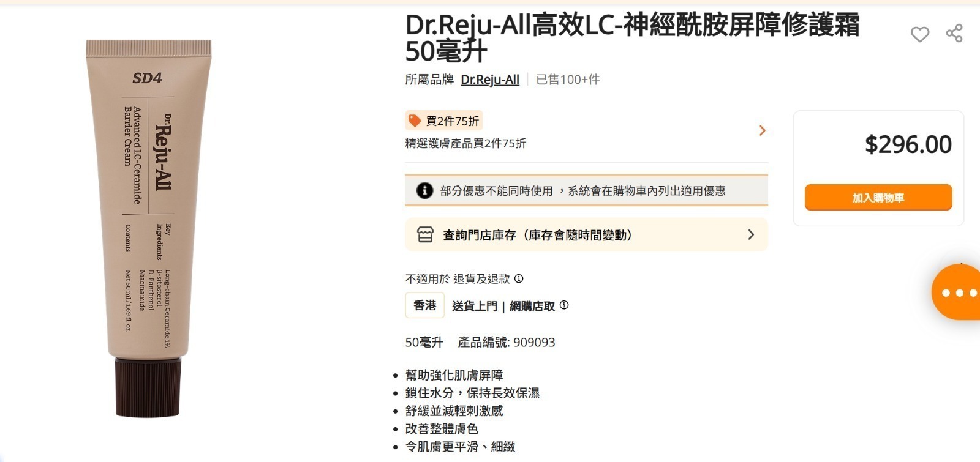Click the 產品編號: 909093 text
Image resolution: width=980 pixels, height=462 pixels.
click(x=507, y=342)
